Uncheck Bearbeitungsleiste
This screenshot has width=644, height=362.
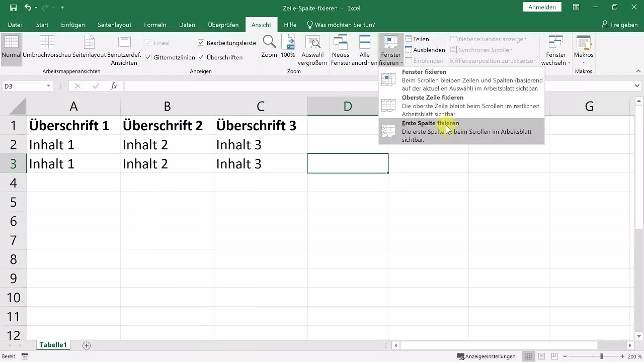tap(201, 42)
